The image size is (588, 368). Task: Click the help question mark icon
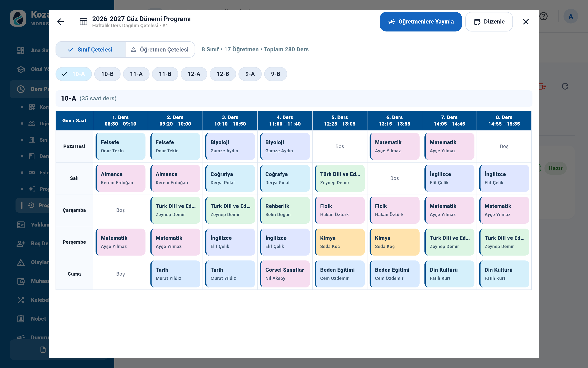coord(543,16)
